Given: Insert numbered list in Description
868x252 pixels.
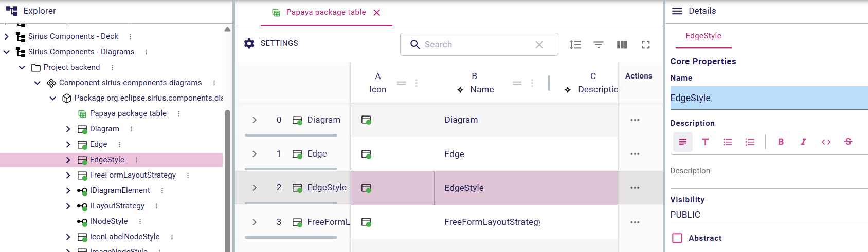Looking at the screenshot, I should (x=750, y=142).
